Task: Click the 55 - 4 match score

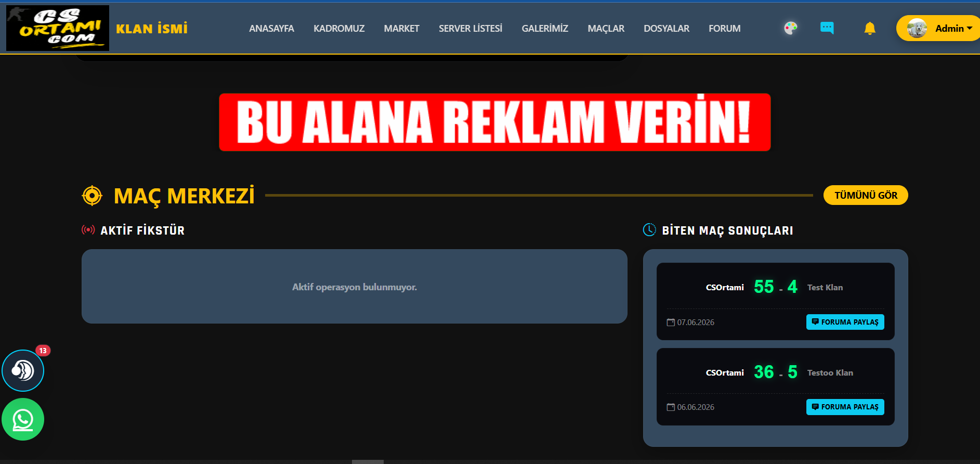Action: click(x=776, y=287)
